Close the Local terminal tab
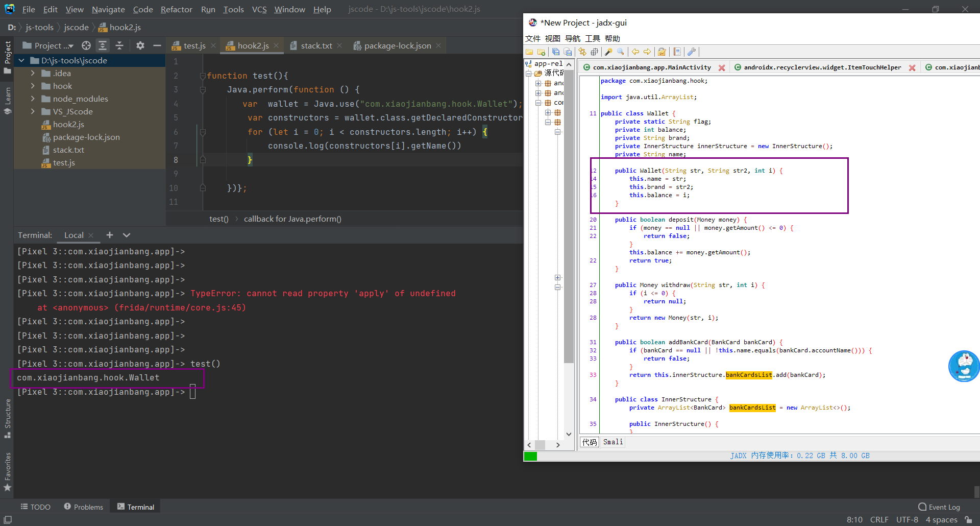980x526 pixels. coord(91,235)
